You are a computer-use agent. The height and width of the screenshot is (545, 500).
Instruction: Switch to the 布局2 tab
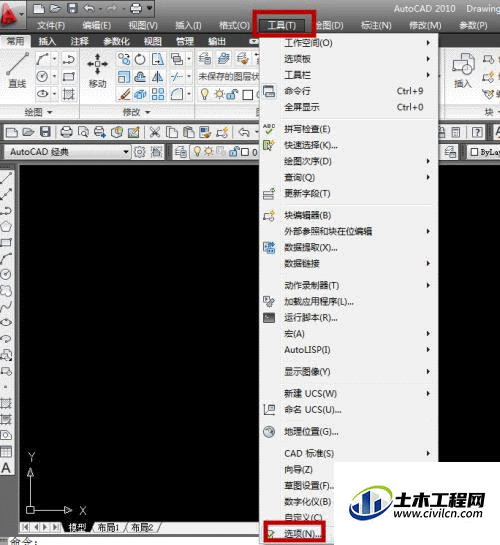tap(142, 527)
